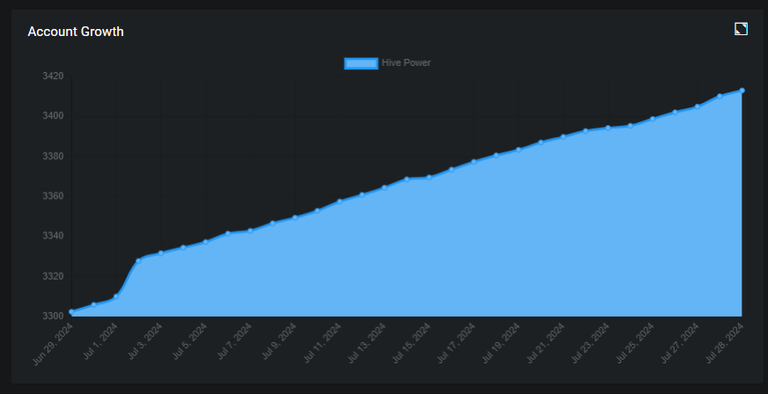Select the line data point above Jul 3, 2024
This screenshot has height=394, width=768.
click(161, 253)
